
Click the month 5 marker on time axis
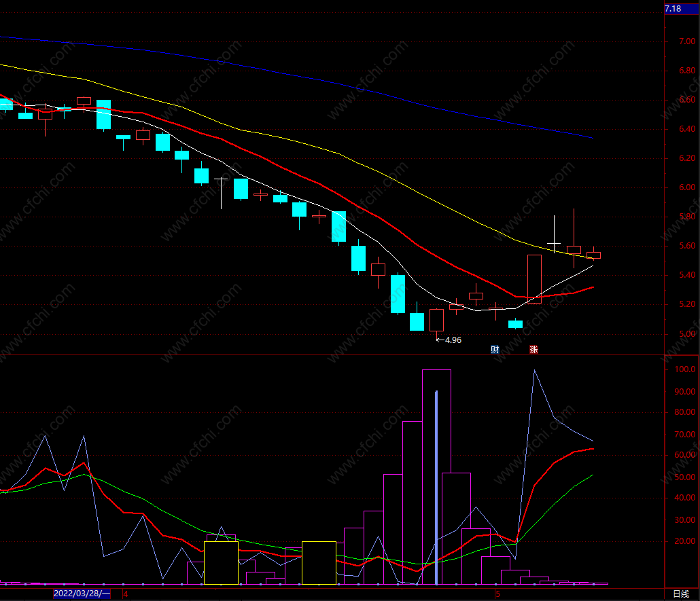[497, 594]
